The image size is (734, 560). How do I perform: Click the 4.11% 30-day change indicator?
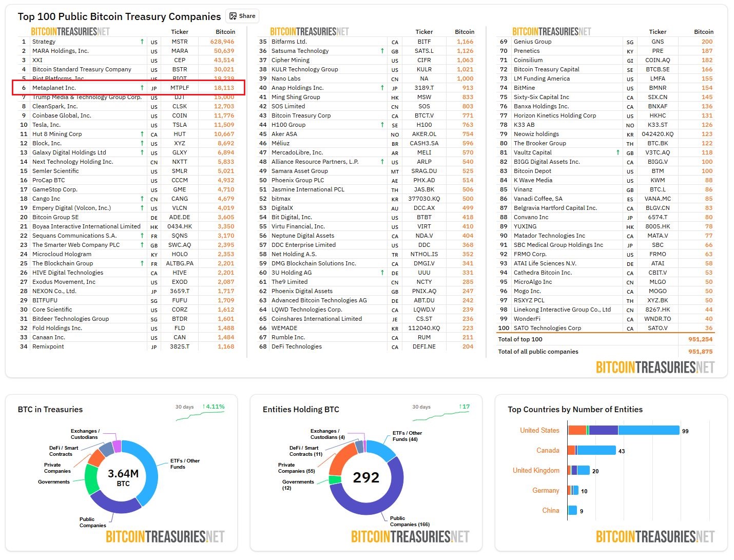(x=214, y=407)
